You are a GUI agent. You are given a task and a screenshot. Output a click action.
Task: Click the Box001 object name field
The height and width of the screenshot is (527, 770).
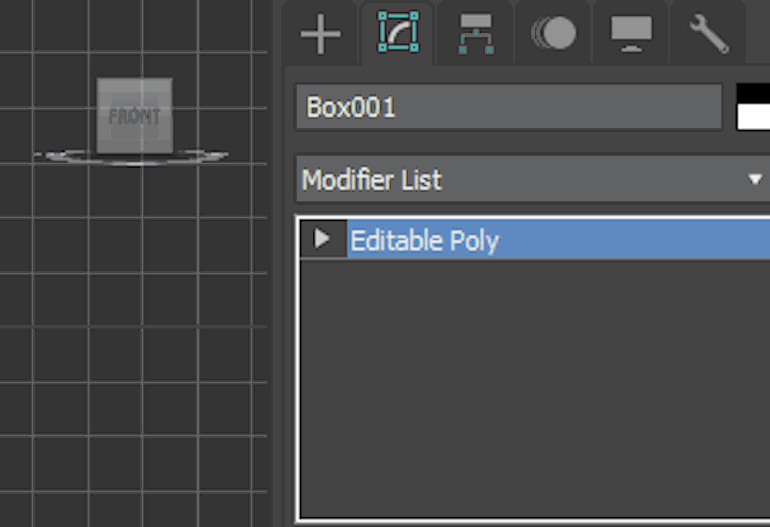point(508,107)
